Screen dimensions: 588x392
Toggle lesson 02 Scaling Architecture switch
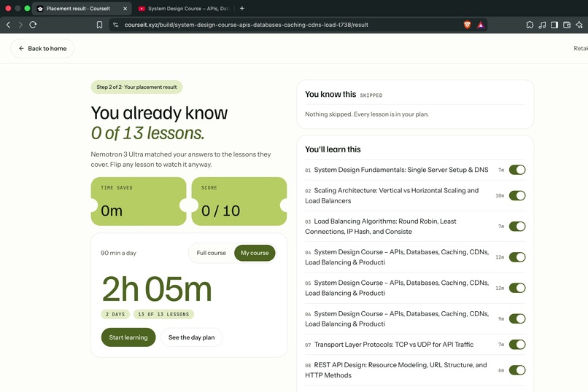[517, 195]
